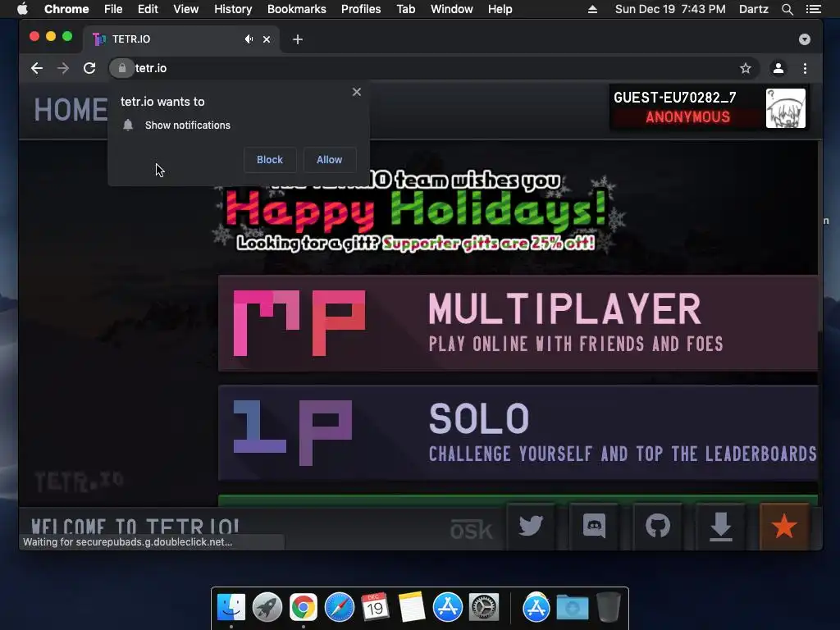Reload the tetr.io page
Image resolution: width=840 pixels, height=630 pixels.
(x=89, y=68)
